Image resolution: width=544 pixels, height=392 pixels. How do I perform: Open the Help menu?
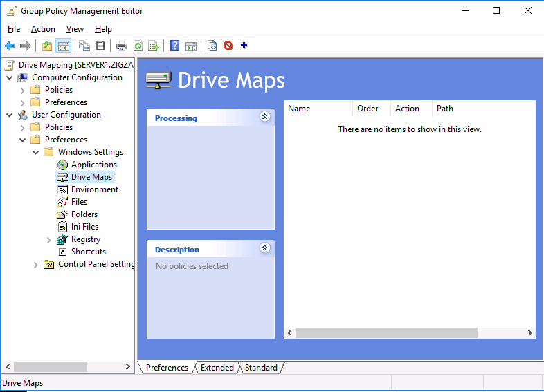(103, 29)
